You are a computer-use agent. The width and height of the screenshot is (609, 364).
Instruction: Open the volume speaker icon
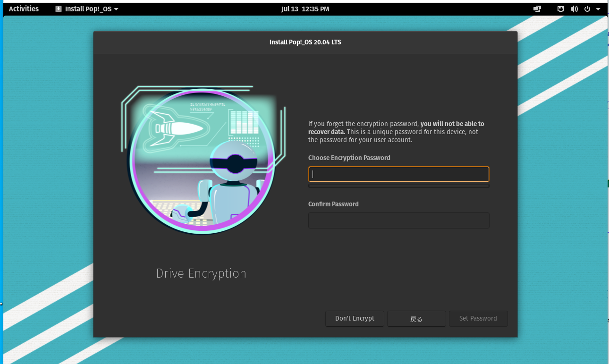point(574,9)
